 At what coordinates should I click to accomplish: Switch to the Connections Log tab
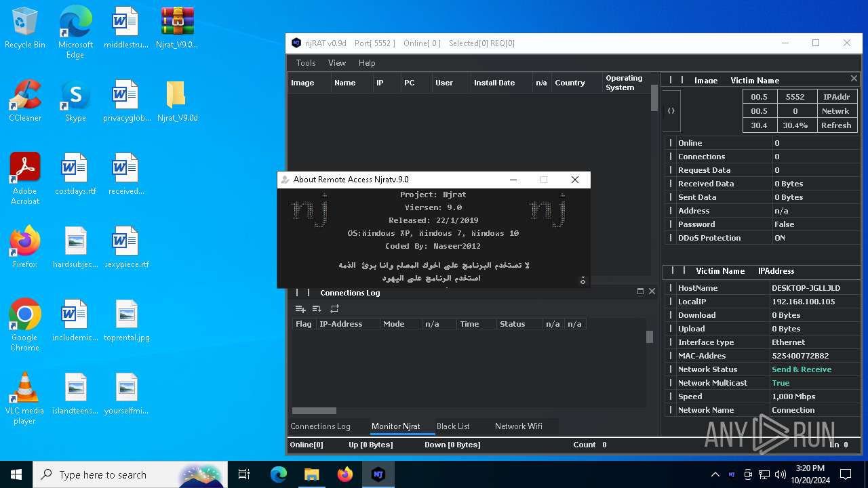click(x=320, y=426)
